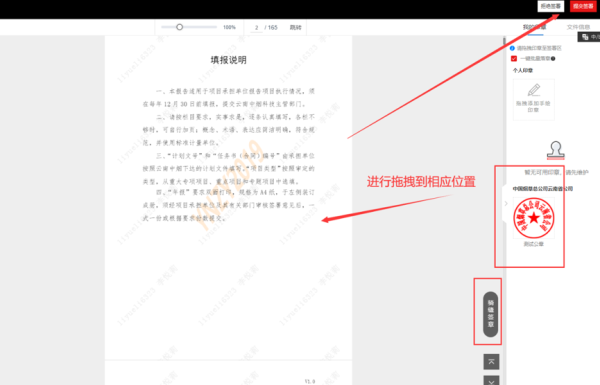
Task: Click the zoom slider handle
Action: pos(179,27)
